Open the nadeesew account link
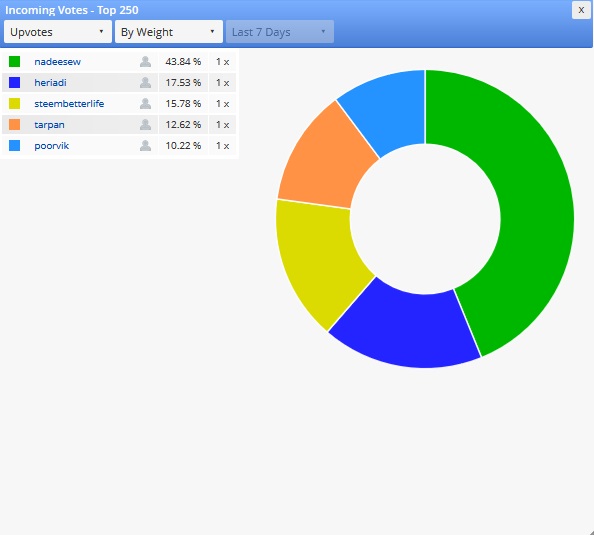This screenshot has width=594, height=535. tap(58, 62)
